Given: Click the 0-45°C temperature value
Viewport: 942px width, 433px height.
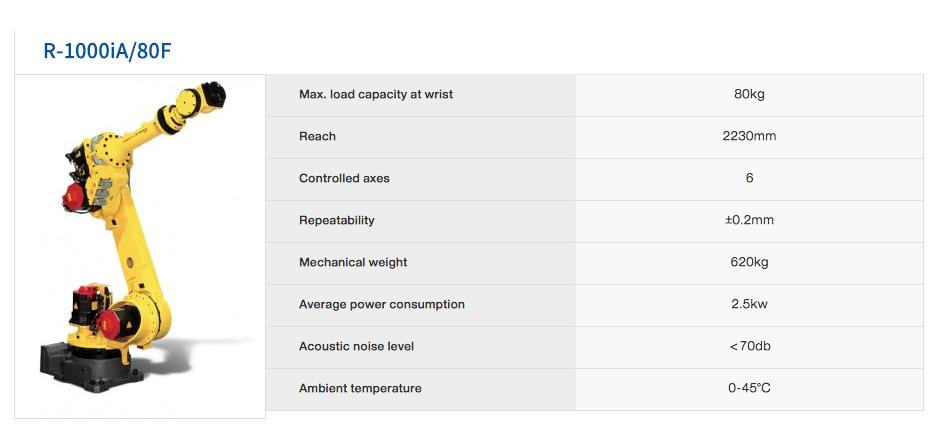Looking at the screenshot, I should tap(749, 388).
